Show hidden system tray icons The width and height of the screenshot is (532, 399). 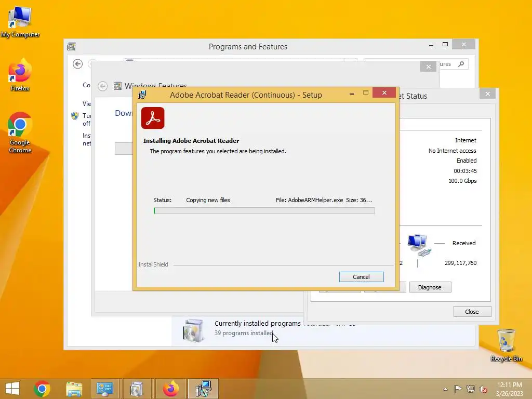[x=445, y=389]
